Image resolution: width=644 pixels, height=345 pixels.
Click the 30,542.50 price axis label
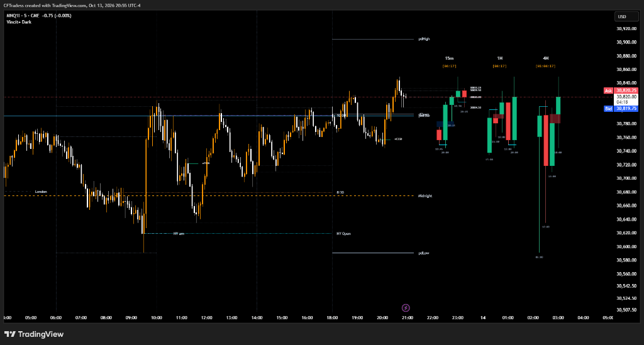626,285
